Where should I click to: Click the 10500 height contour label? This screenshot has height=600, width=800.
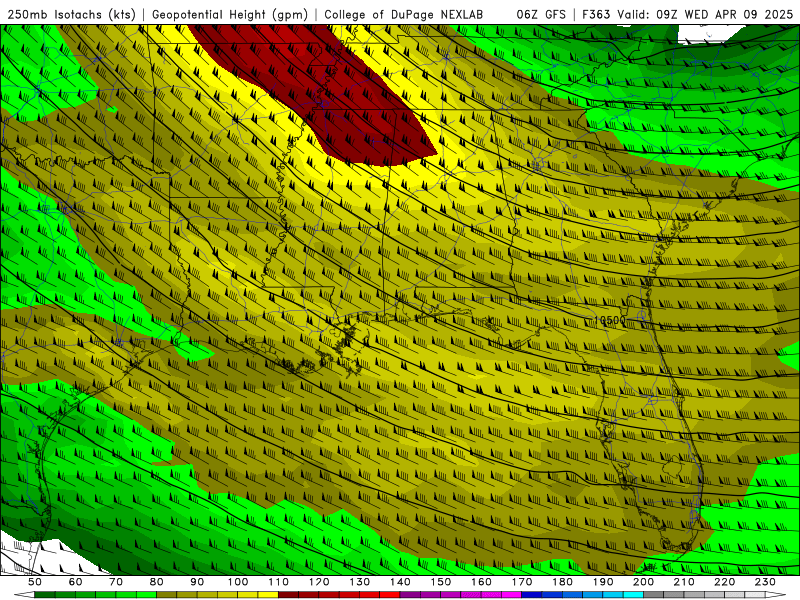click(x=610, y=320)
